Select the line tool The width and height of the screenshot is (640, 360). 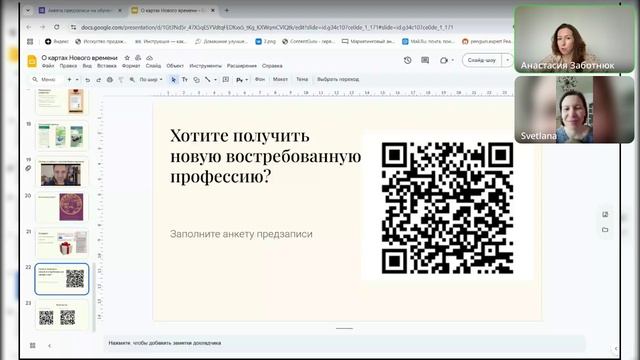207,80
